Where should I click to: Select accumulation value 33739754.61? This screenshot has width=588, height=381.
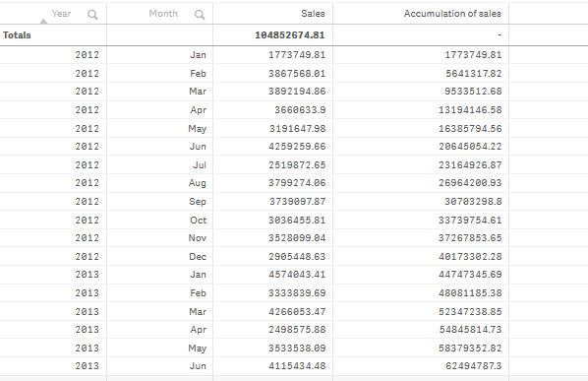pyautogui.click(x=470, y=220)
